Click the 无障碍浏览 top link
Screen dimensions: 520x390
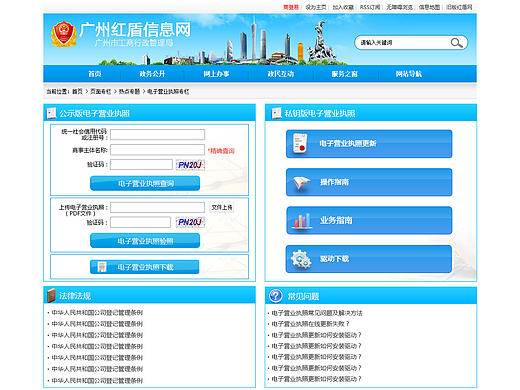(x=399, y=7)
